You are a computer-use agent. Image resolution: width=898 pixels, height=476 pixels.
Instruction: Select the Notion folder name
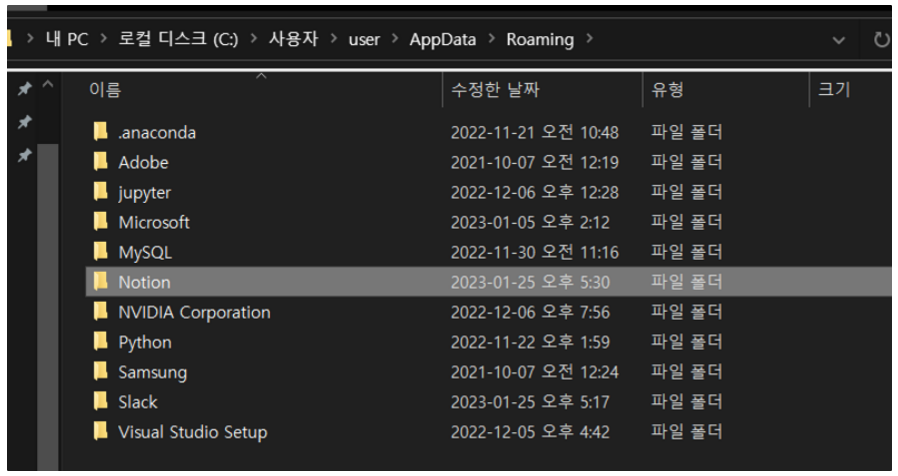[x=144, y=282]
